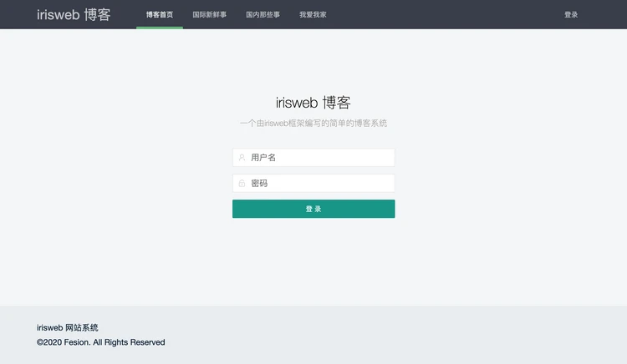Click the user icon in username field

242,157
